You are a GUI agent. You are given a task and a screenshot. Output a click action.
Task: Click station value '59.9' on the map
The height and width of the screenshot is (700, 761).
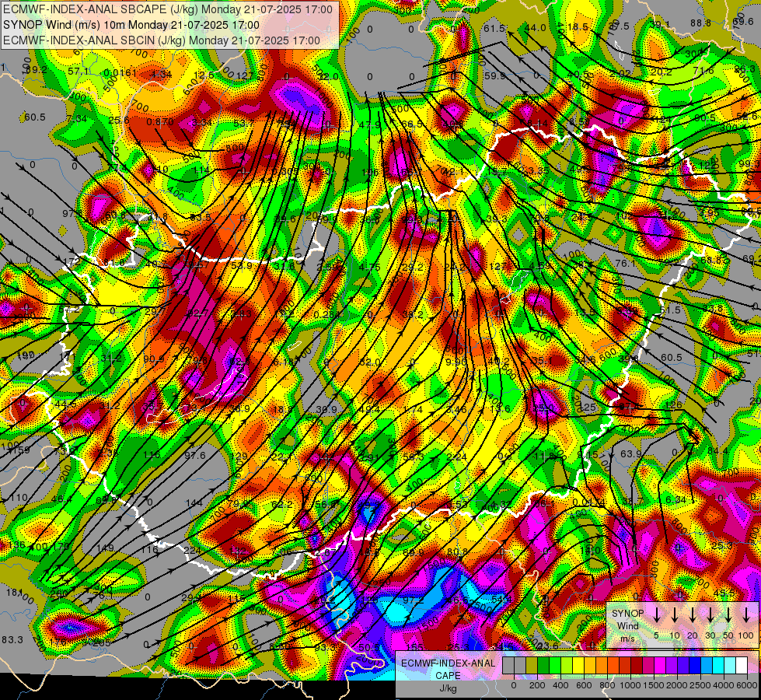click(x=495, y=75)
